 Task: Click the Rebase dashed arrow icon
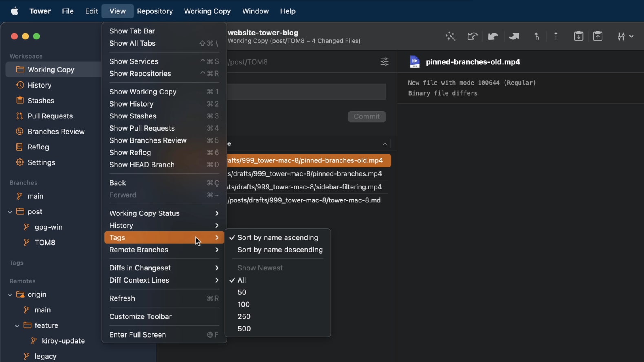pos(556,36)
